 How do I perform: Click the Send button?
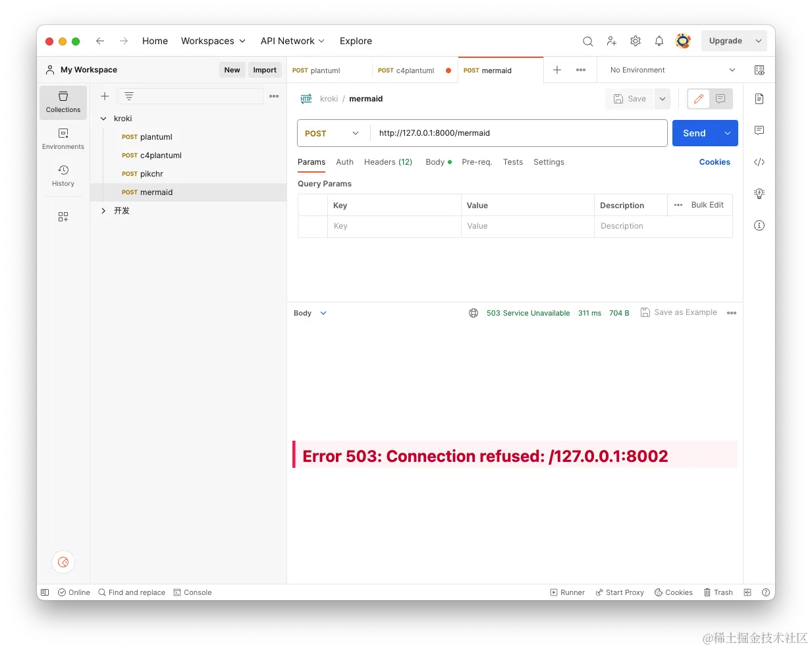(695, 133)
